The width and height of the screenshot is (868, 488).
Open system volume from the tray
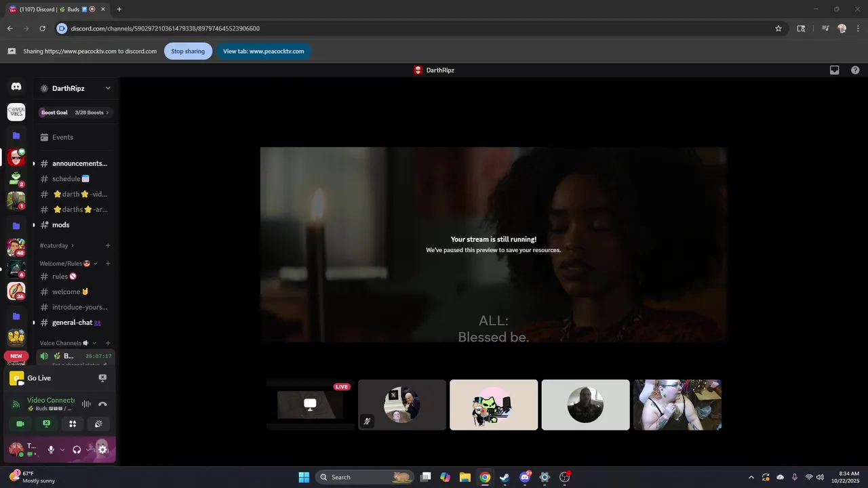click(x=821, y=477)
